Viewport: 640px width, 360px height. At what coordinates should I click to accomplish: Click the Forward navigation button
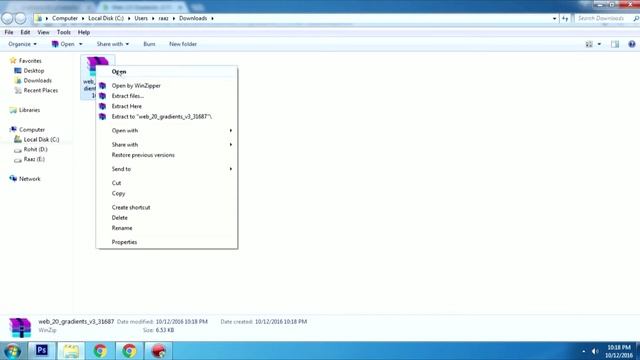(20, 18)
